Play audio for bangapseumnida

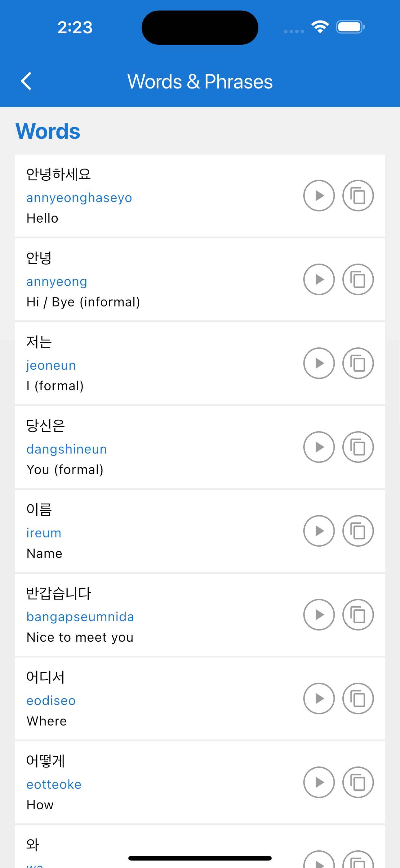pyautogui.click(x=319, y=615)
